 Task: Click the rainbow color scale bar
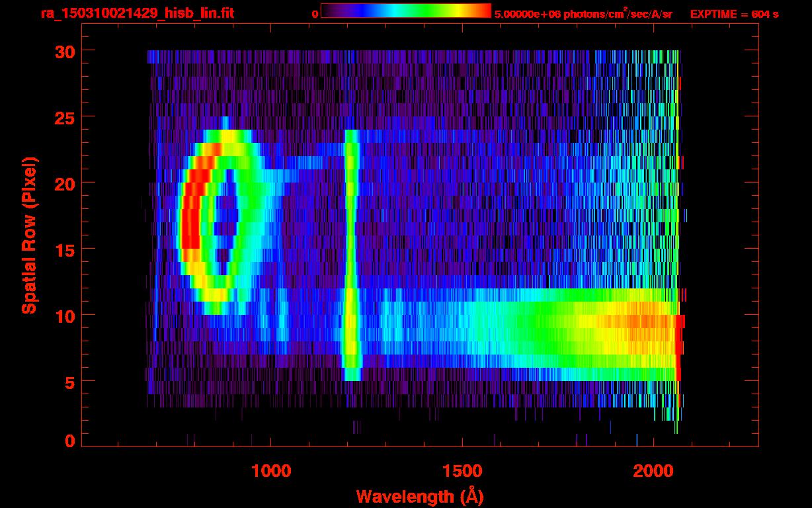pyautogui.click(x=406, y=11)
